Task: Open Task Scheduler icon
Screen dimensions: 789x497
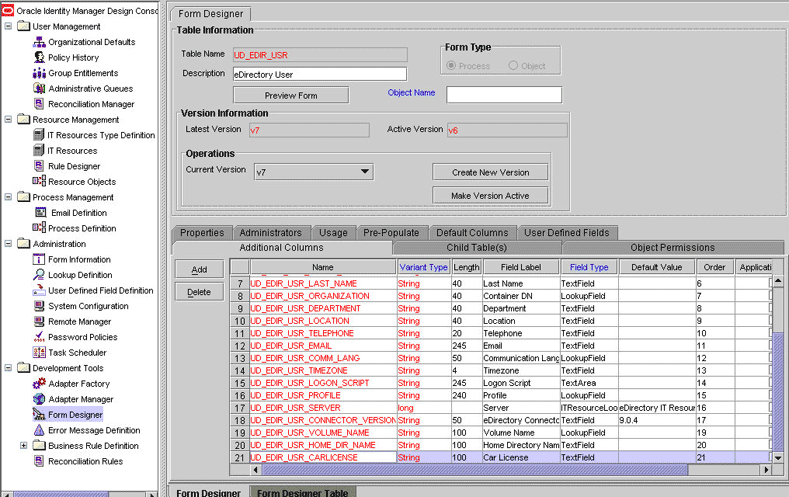Action: pyautogui.click(x=39, y=352)
